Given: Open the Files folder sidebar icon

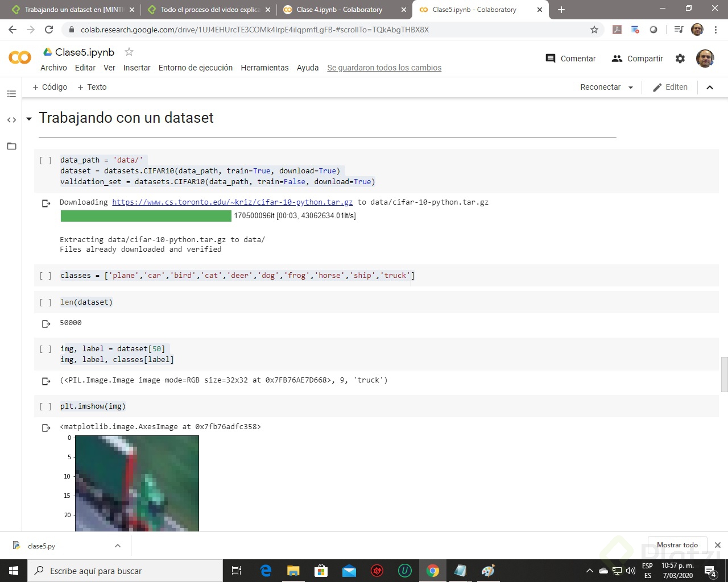Looking at the screenshot, I should point(11,146).
